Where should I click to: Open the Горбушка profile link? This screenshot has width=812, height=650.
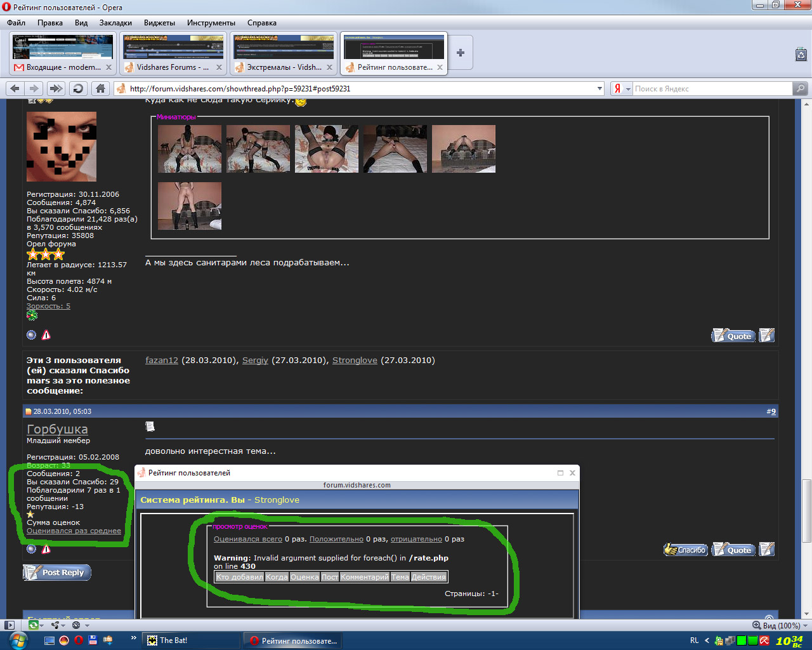click(57, 430)
